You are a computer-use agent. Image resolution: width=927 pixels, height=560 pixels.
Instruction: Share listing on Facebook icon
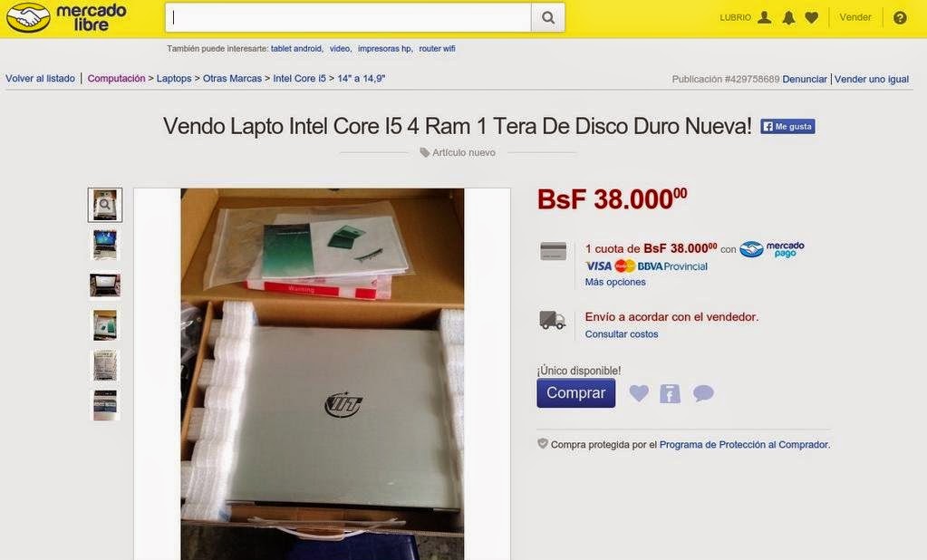point(670,394)
